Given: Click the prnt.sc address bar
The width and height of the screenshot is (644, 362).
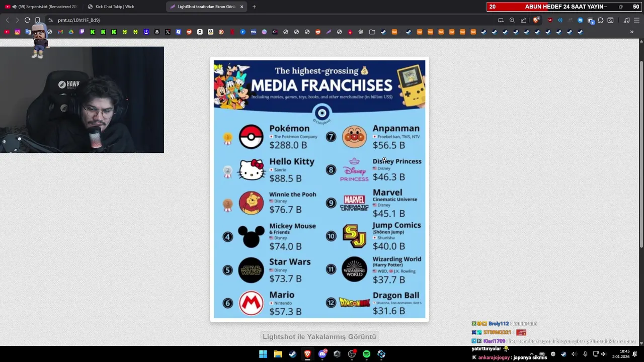Looking at the screenshot, I should coord(272,20).
